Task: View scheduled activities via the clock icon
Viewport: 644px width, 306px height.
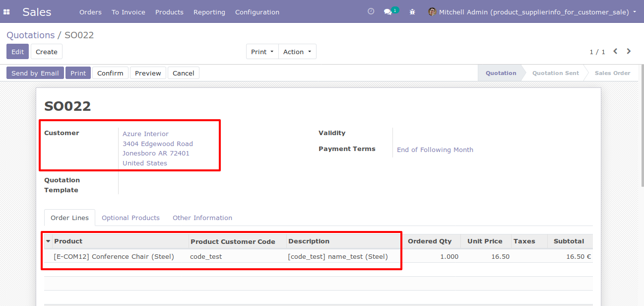Action: 371,11
